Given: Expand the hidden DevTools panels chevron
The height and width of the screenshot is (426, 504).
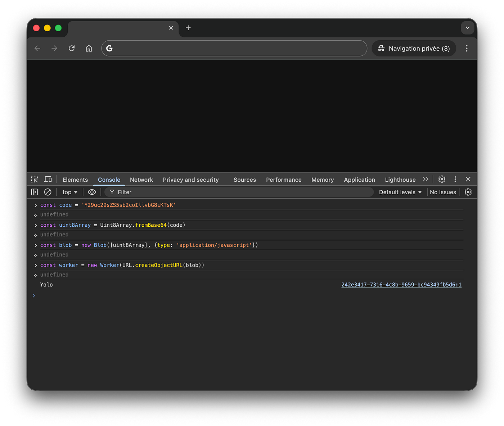Looking at the screenshot, I should 426,179.
